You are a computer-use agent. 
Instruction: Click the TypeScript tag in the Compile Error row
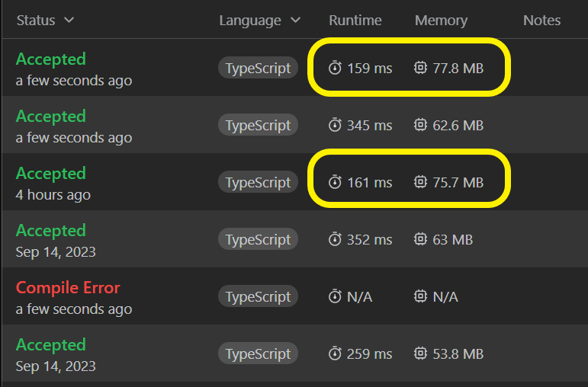click(258, 296)
